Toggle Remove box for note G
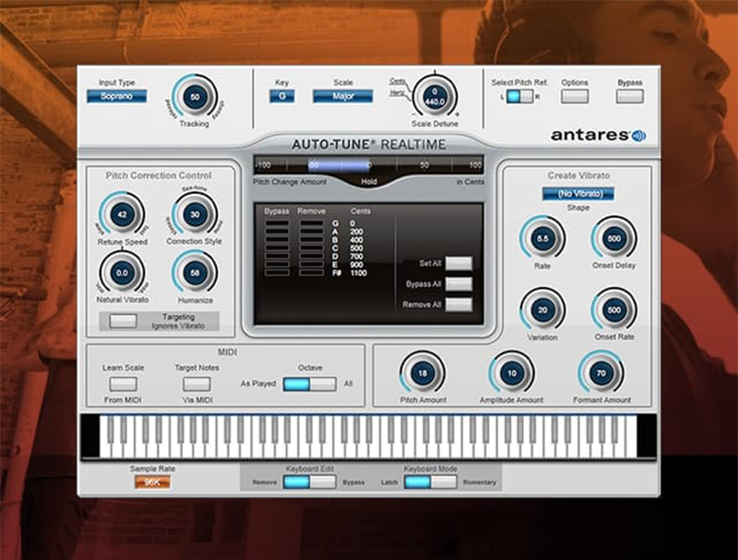Image resolution: width=738 pixels, height=560 pixels. (x=311, y=223)
